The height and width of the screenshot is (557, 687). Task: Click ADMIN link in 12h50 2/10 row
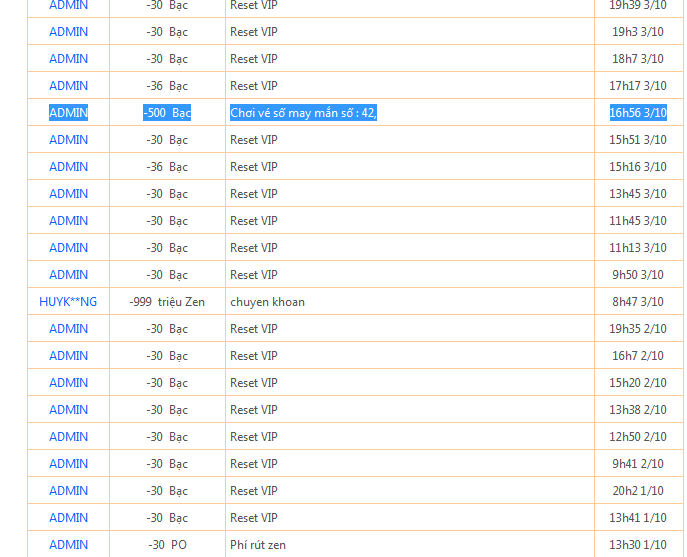(x=68, y=437)
